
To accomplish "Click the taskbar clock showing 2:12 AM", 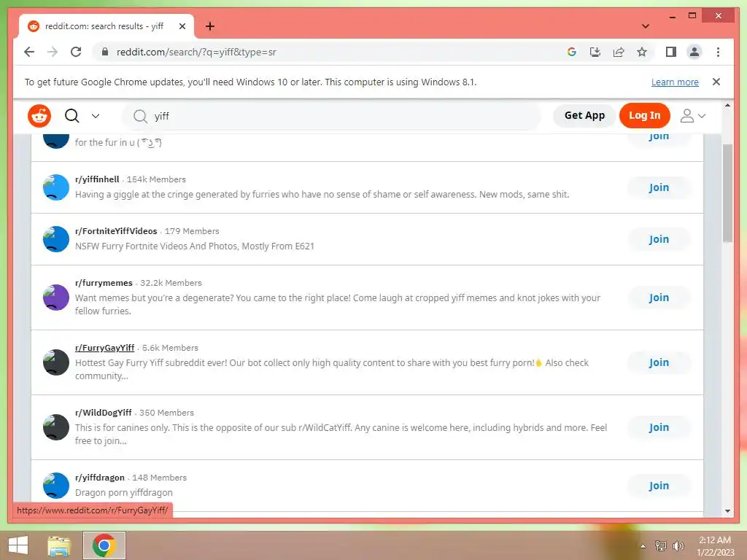I will (x=715, y=546).
